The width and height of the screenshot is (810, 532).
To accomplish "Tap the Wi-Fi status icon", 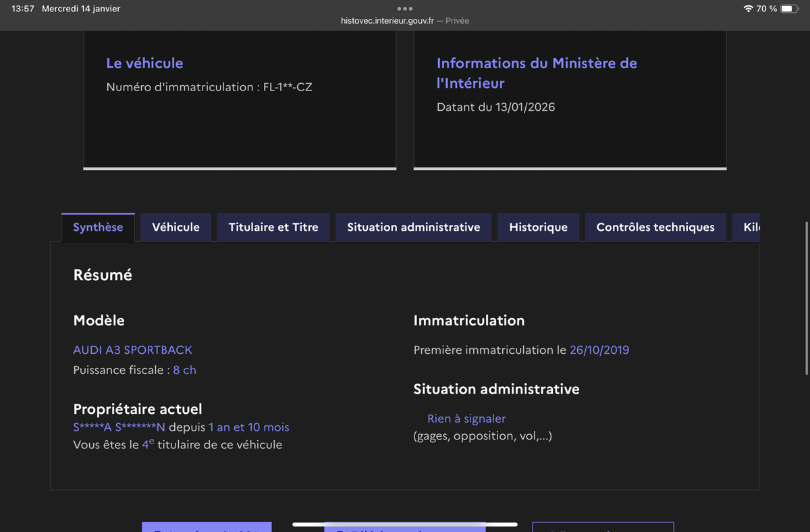I will [748, 9].
